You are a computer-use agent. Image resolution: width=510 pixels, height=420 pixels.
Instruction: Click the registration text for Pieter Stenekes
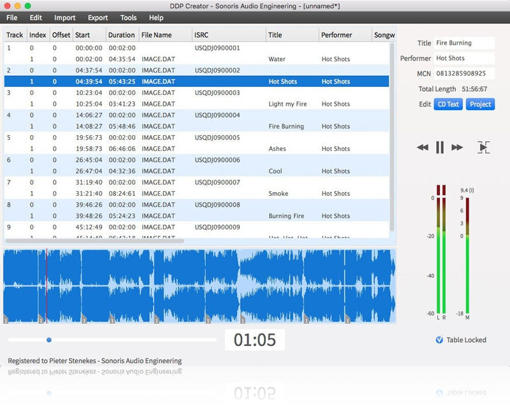tap(94, 361)
